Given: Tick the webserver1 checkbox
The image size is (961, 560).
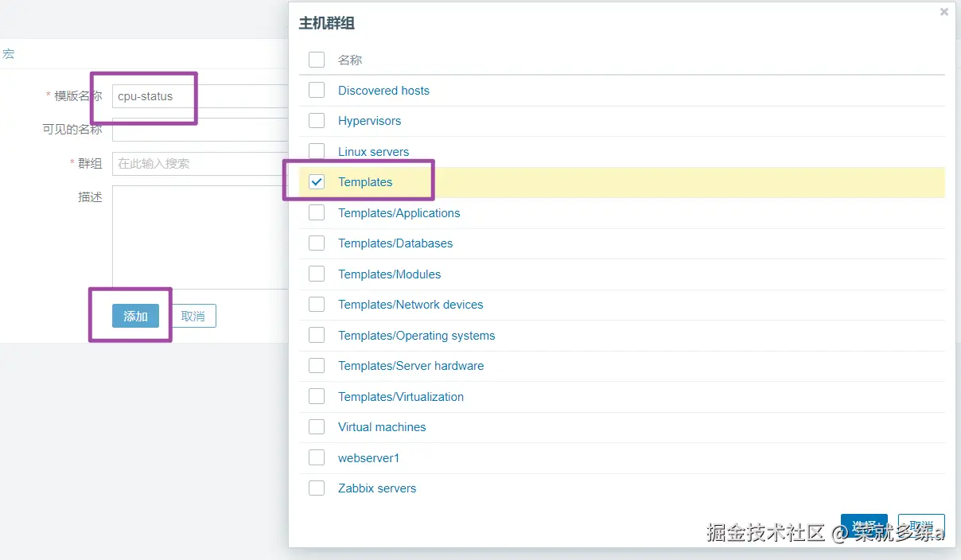Looking at the screenshot, I should pyautogui.click(x=317, y=457).
